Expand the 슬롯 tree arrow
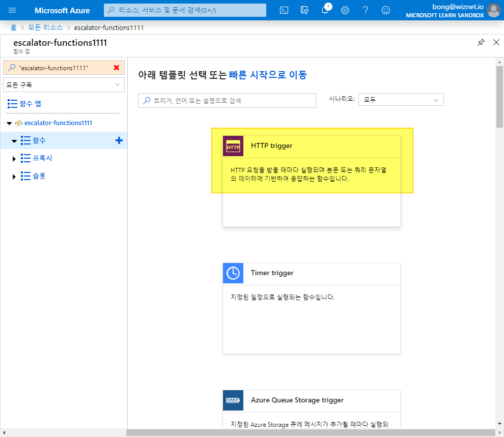504x437 pixels. (x=14, y=177)
